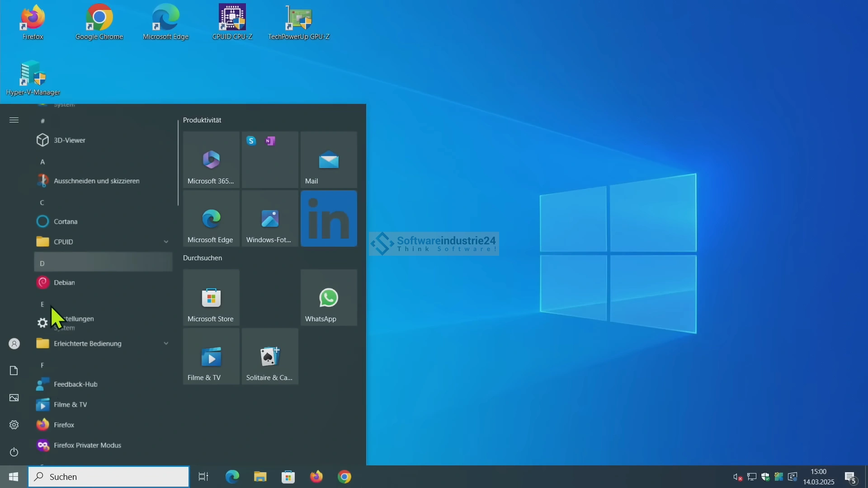Viewport: 868px width, 488px height.
Task: Open Solitaire & Casual Games tile
Action: pyautogui.click(x=270, y=357)
